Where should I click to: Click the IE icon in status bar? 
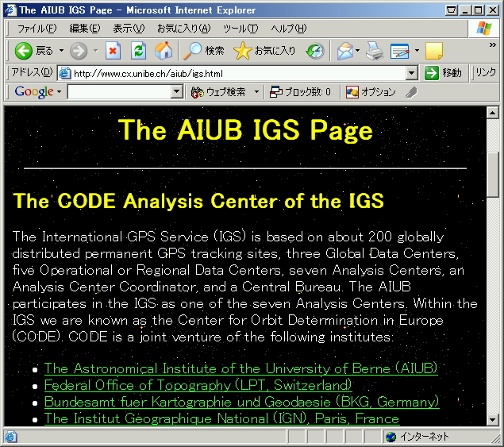(x=10, y=437)
